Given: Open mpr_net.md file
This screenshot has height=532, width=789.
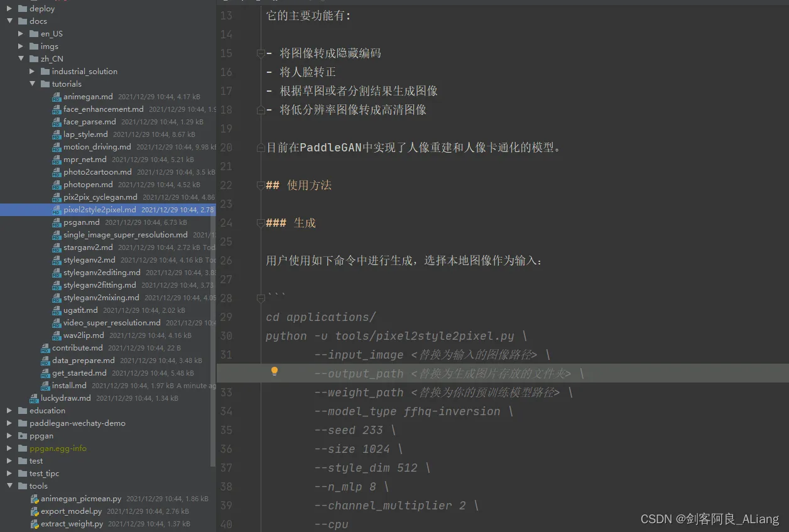Looking at the screenshot, I should click(85, 160).
